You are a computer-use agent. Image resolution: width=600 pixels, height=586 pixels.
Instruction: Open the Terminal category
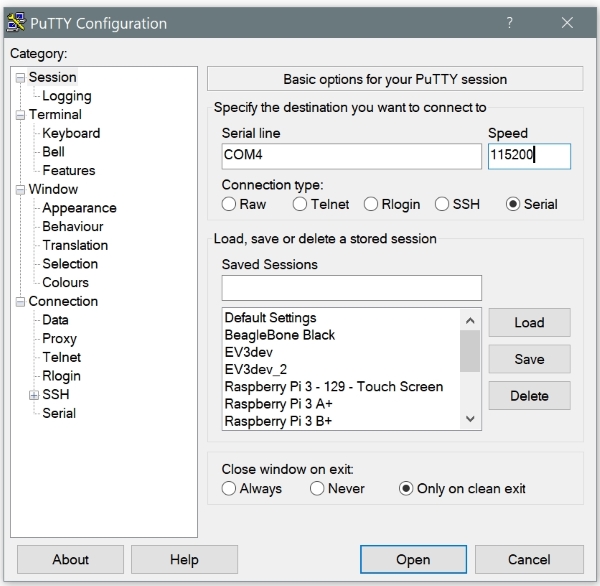[55, 114]
